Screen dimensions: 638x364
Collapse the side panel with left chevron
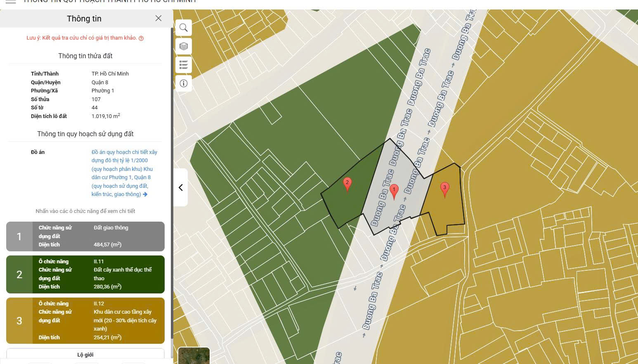point(181,187)
